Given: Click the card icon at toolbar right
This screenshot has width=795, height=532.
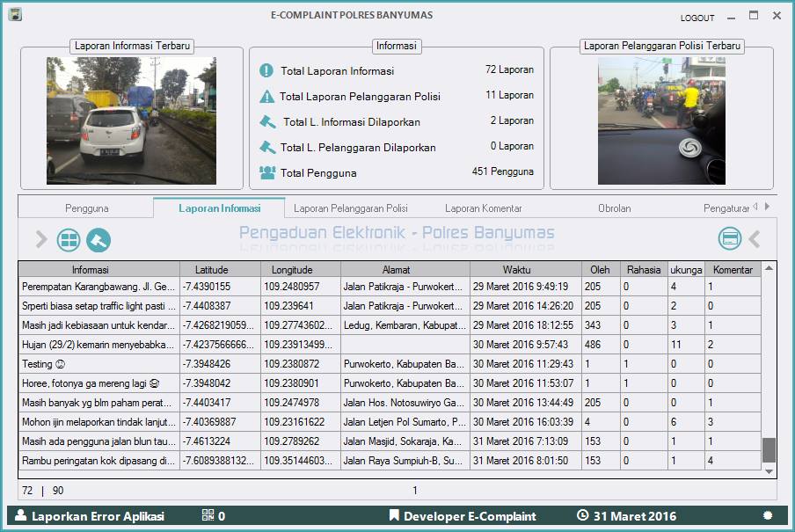Looking at the screenshot, I should click(x=729, y=238).
